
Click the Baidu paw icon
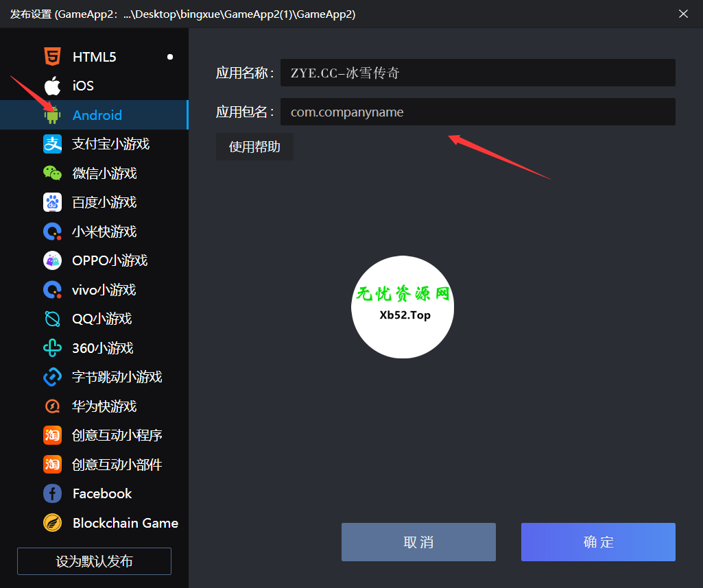[x=52, y=202]
